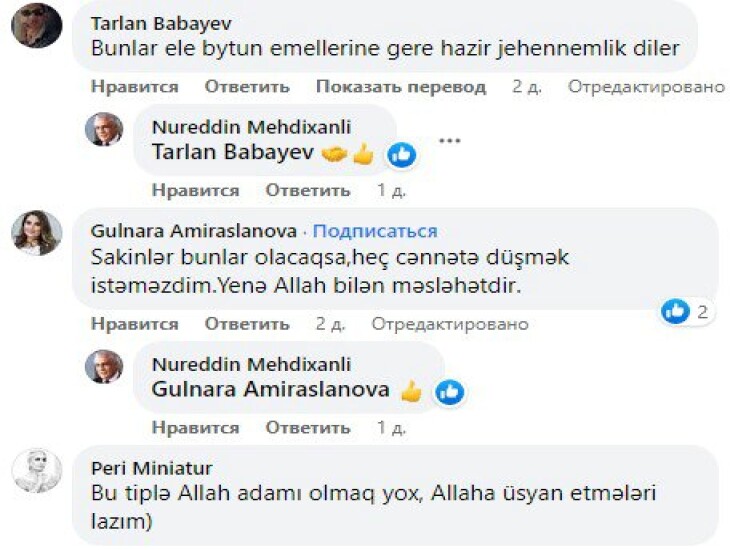Like Gulnara Amiraslanova's comment with Нравится
Image resolution: width=730 pixels, height=550 pixels.
tap(134, 324)
